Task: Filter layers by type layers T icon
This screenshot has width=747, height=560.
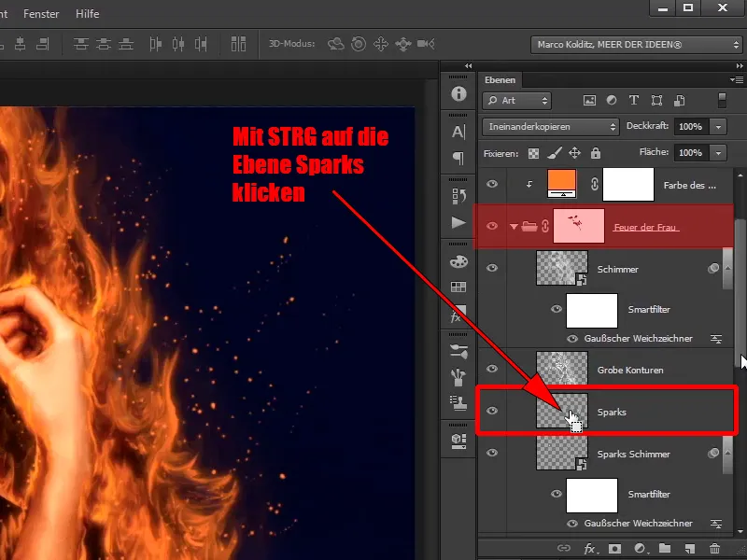Action: pos(634,101)
